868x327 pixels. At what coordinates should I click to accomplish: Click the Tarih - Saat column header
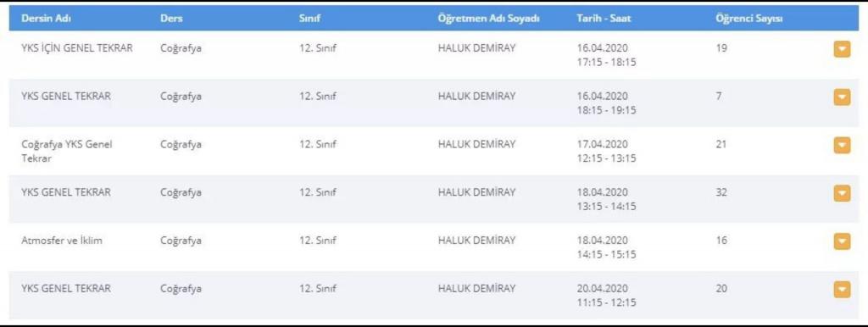604,19
